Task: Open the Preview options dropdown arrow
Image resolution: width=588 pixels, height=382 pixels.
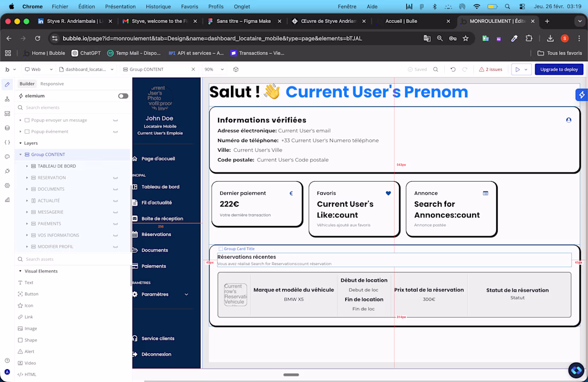Action: 526,69
